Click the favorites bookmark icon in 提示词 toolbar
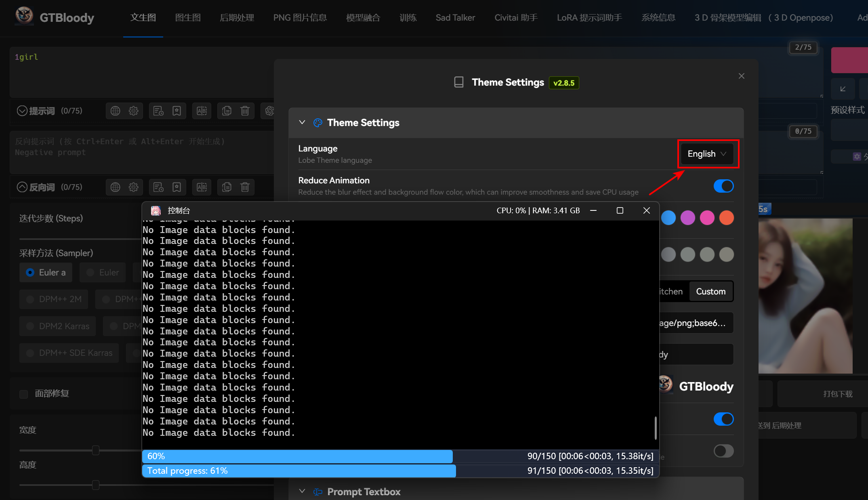 [x=177, y=111]
